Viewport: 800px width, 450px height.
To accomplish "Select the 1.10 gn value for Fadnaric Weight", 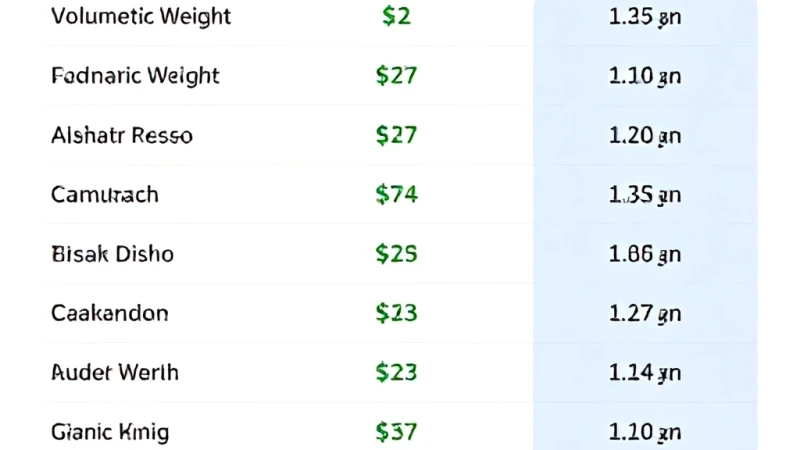I will (x=645, y=77).
